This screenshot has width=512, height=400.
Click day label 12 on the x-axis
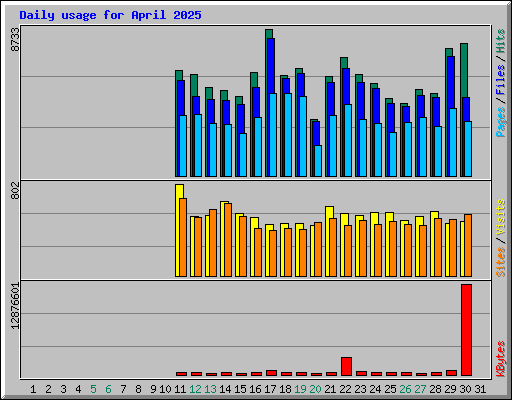click(195, 389)
